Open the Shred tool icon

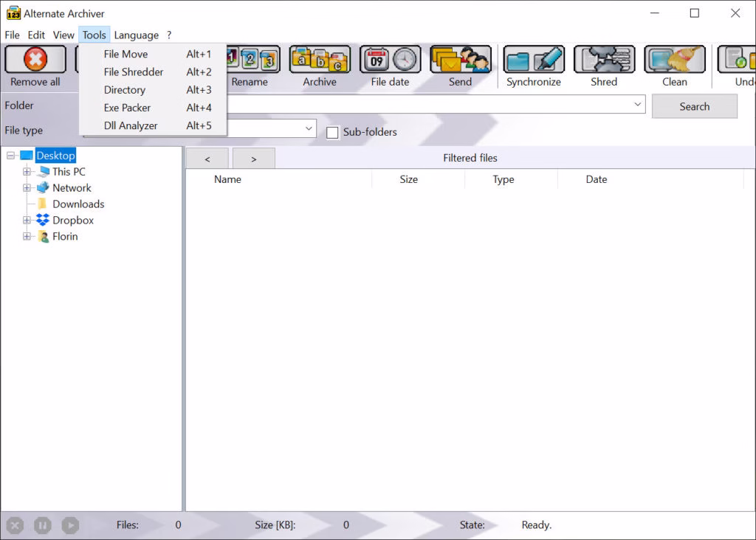[603, 60]
